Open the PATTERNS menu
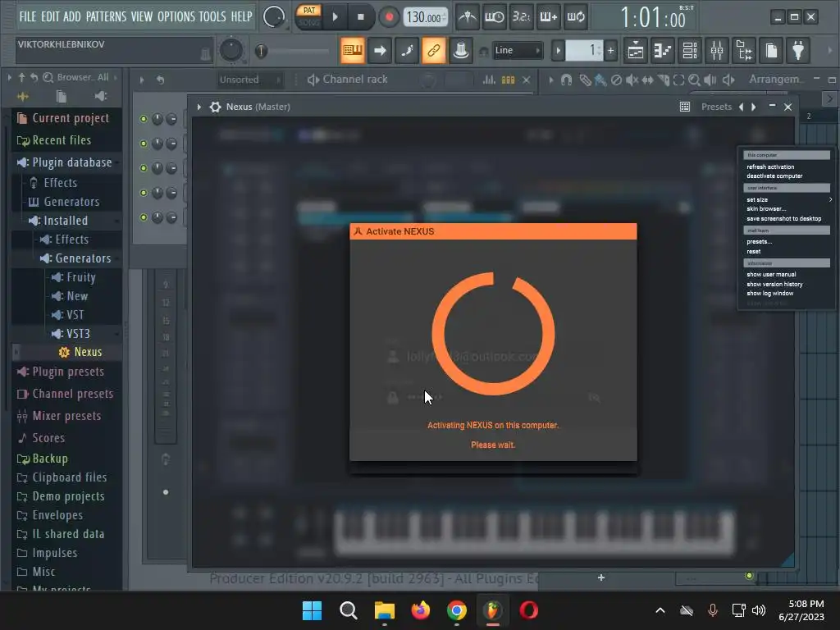The width and height of the screenshot is (840, 630). pos(106,16)
